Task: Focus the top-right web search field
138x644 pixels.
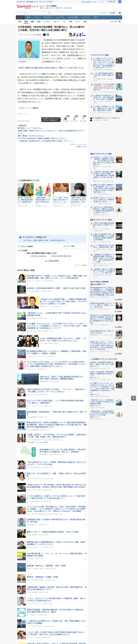Action: pyautogui.click(x=108, y=2)
